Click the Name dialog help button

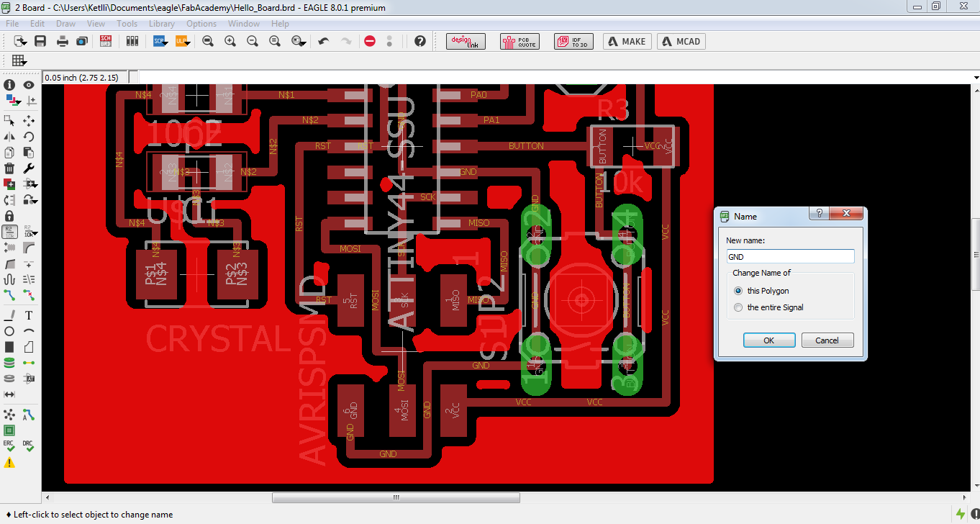click(x=819, y=214)
